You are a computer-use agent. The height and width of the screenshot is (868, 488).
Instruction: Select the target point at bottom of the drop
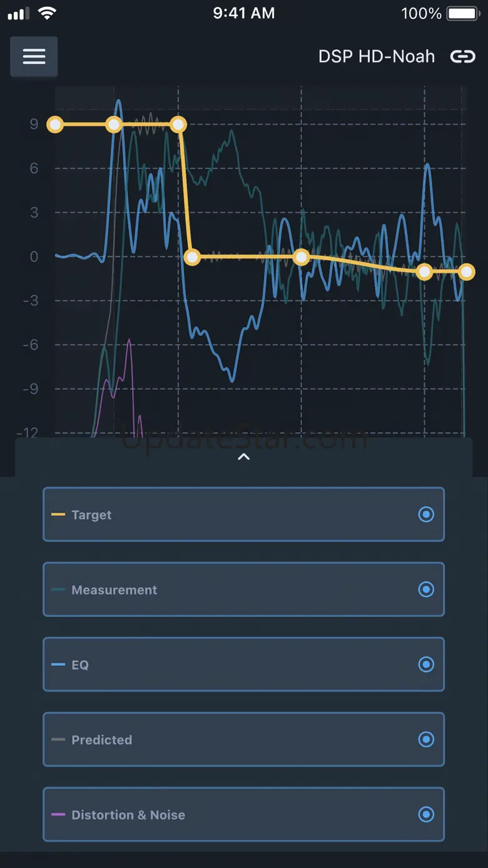click(x=193, y=257)
